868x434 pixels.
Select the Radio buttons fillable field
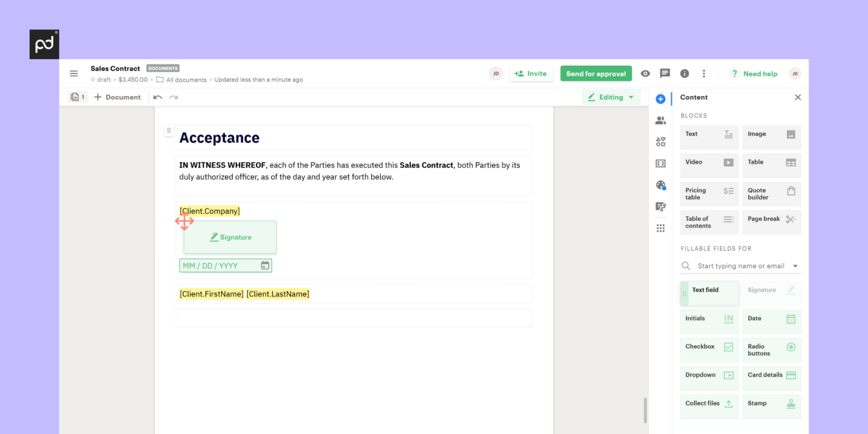pos(771,350)
